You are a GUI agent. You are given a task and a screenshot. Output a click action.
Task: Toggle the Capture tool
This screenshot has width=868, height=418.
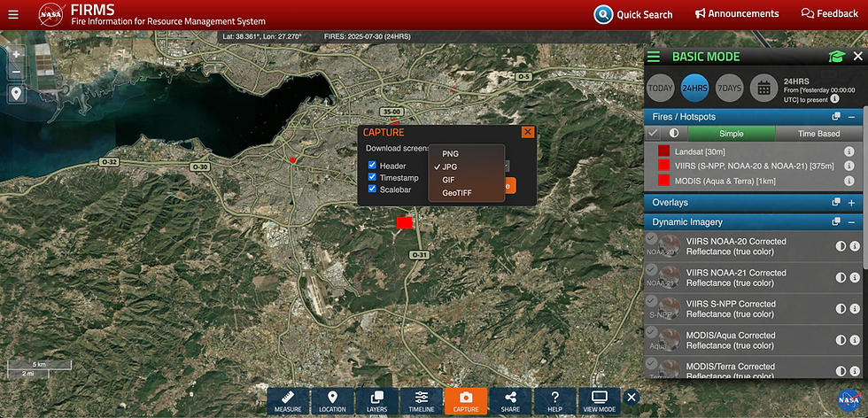coord(466,401)
